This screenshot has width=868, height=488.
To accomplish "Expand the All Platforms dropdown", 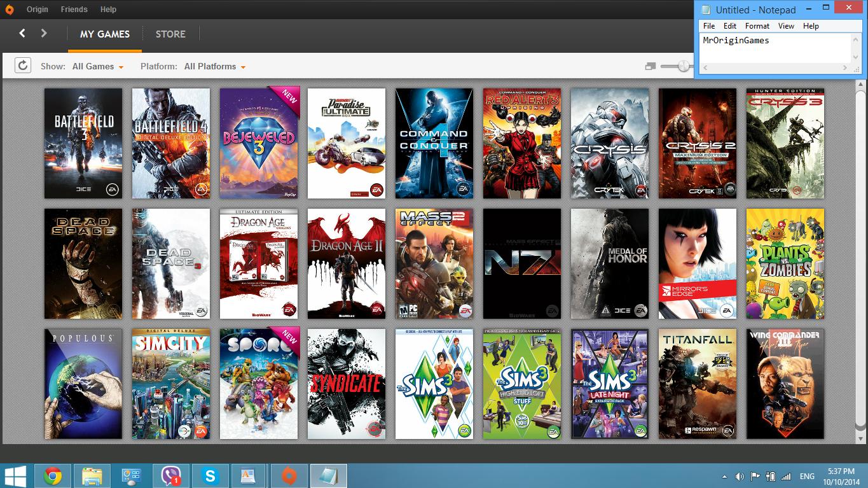I will click(215, 66).
